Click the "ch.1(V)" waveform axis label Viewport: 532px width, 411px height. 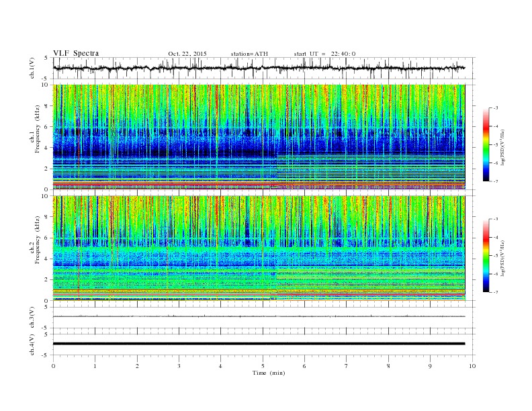coord(32,69)
